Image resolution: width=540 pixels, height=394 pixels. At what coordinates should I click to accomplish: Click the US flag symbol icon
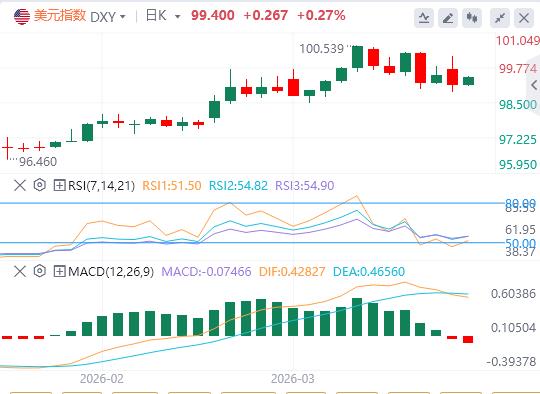coord(22,16)
